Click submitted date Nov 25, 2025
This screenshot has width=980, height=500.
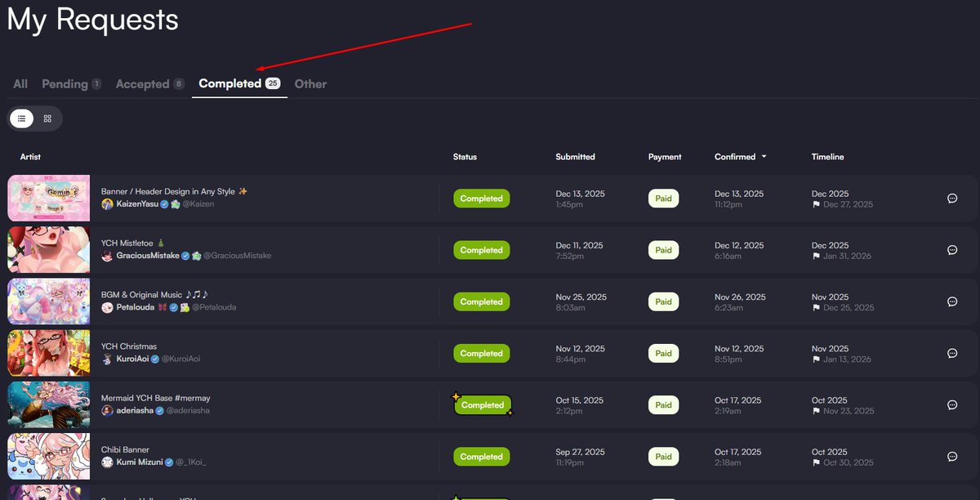pyautogui.click(x=581, y=297)
